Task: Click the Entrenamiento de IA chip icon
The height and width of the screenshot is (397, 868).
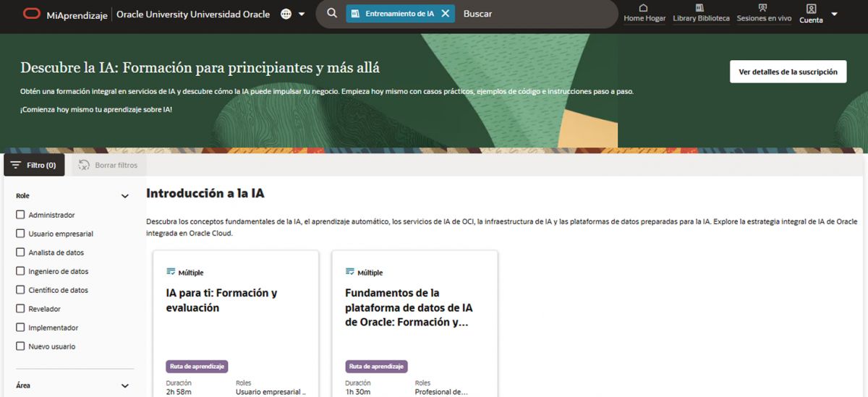Action: 355,13
